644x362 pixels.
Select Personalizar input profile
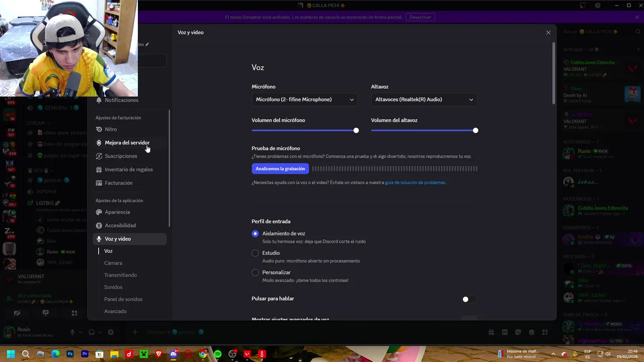tap(255, 273)
